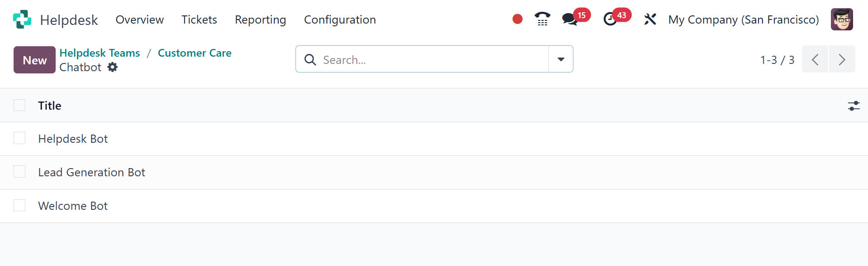Tick the Welcome Bot row checkbox
Viewport: 868px width, 266px height.
pos(19,205)
